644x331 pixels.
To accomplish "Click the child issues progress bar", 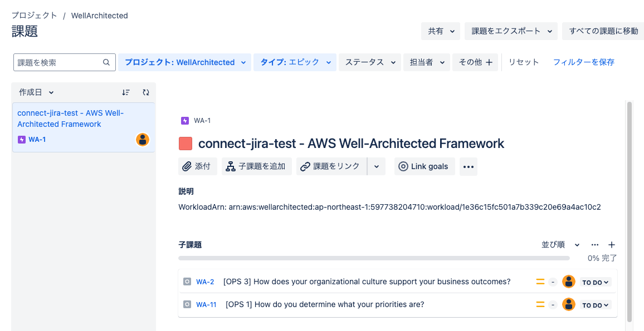I will tap(374, 258).
